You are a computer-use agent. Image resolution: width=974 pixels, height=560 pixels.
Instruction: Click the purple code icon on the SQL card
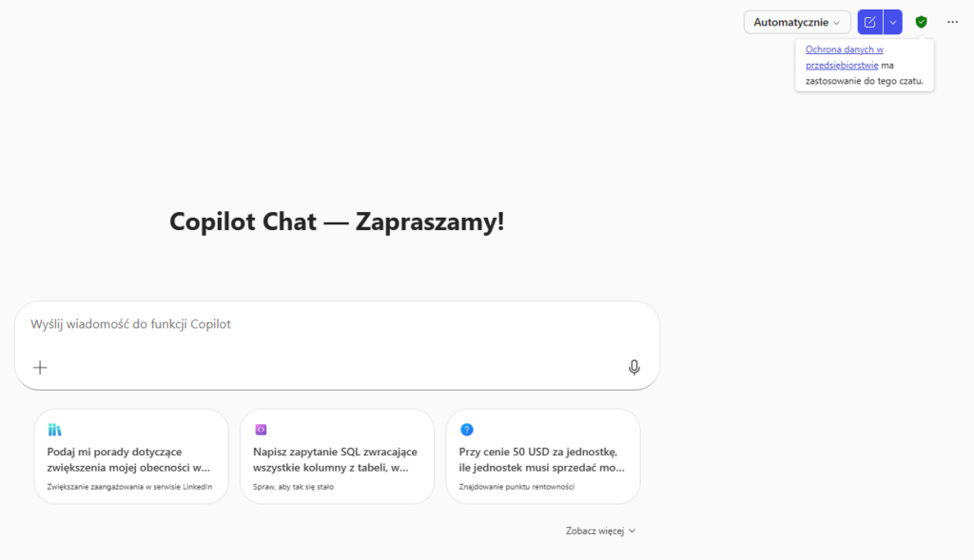pos(259,430)
